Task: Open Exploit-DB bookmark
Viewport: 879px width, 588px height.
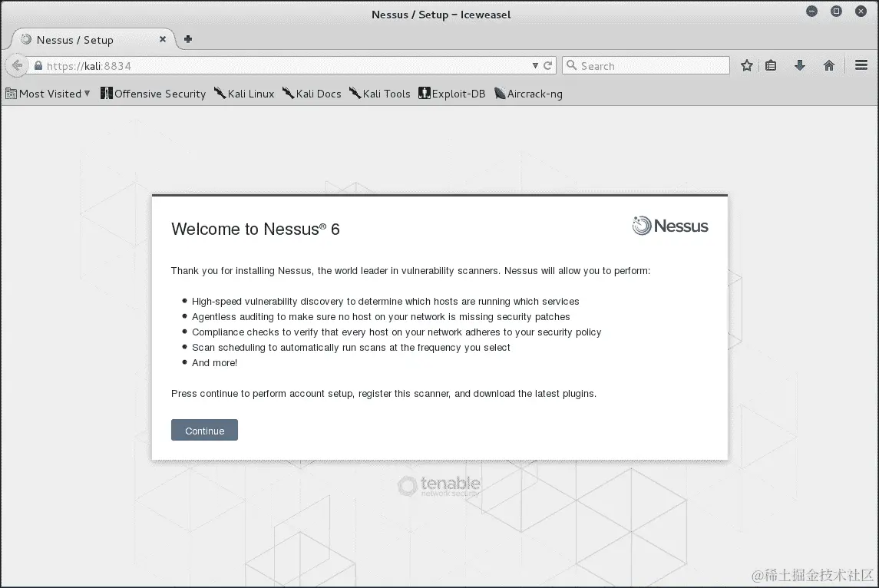Action: click(452, 94)
